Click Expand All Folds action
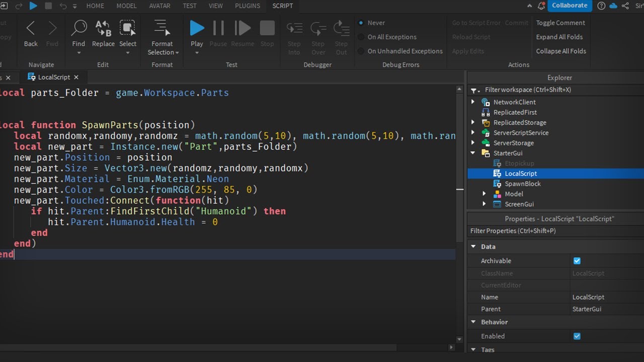 click(559, 37)
